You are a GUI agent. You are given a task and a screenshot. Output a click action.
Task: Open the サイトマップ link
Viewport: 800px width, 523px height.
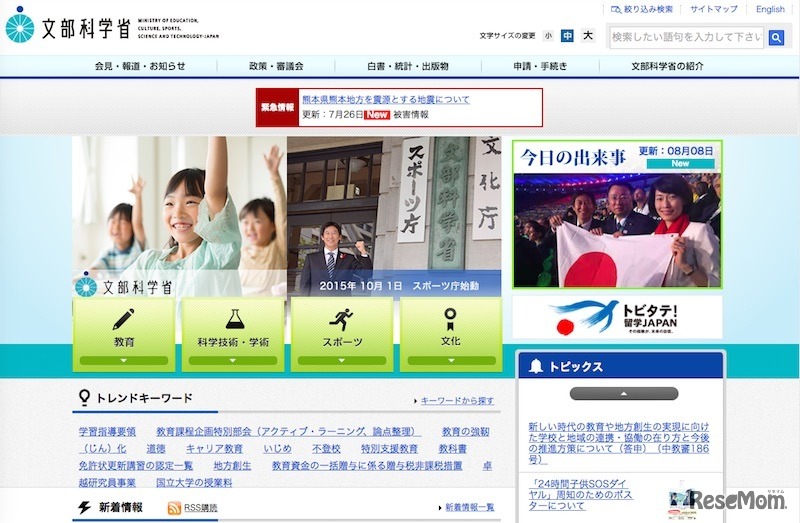tap(713, 9)
